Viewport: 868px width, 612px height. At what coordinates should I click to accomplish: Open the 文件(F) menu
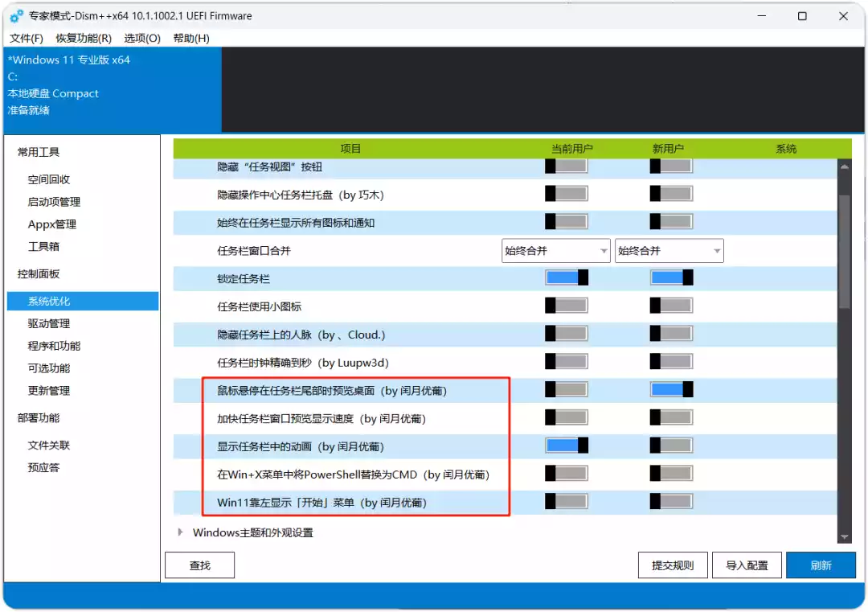(x=27, y=39)
